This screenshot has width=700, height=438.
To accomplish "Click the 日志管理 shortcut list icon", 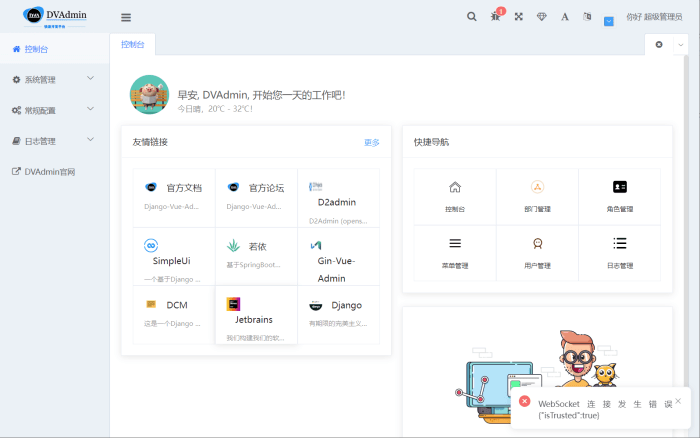I will 620,243.
